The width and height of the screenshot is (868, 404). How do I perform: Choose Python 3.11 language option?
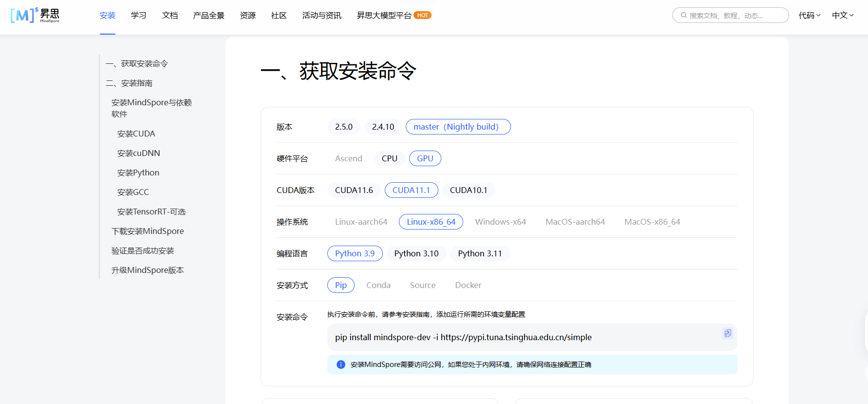tap(480, 253)
